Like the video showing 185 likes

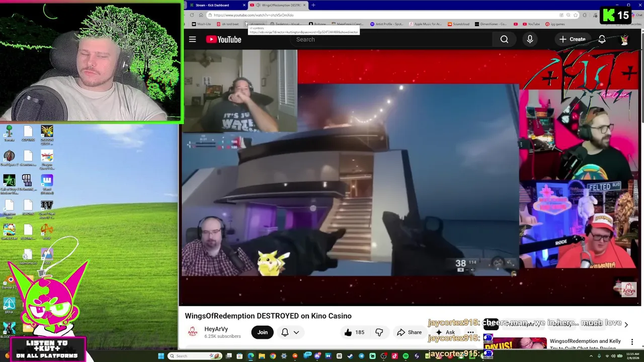click(354, 332)
